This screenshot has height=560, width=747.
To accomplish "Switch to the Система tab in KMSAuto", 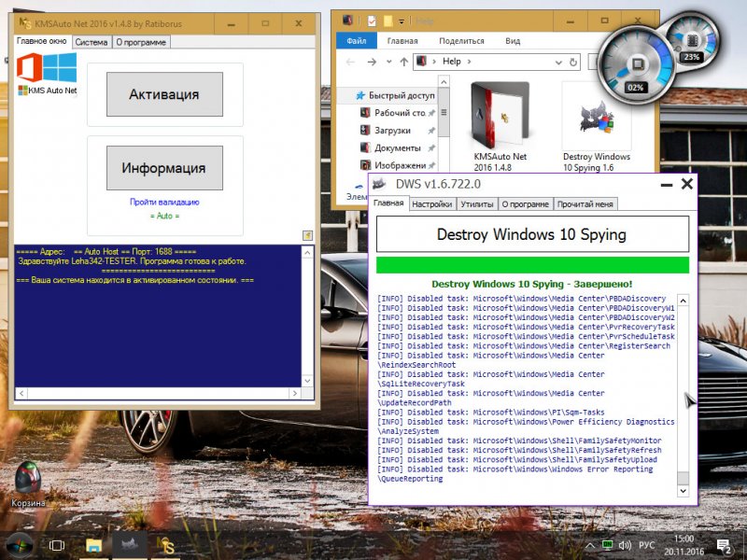I will click(x=92, y=42).
